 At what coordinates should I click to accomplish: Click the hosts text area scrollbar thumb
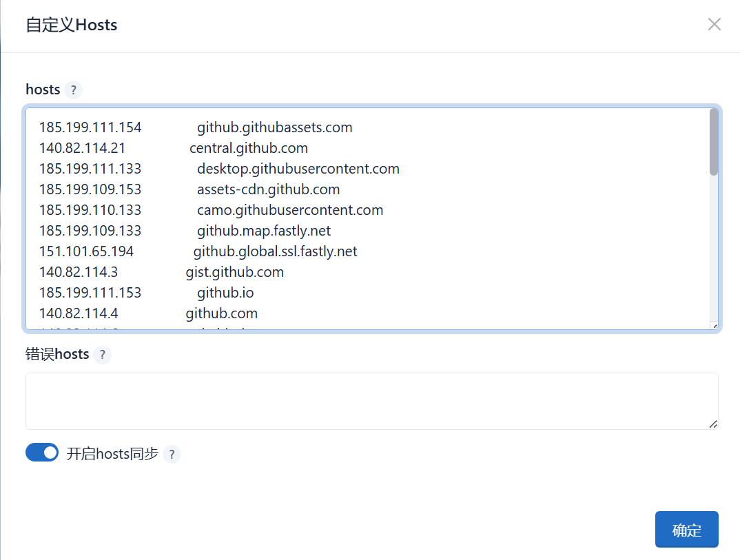click(x=714, y=142)
